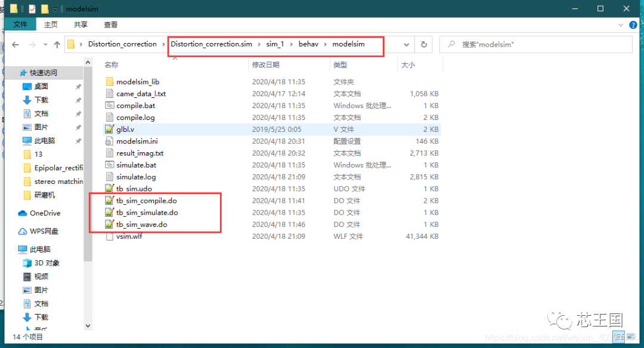Open quick access toolbar customize dropdown

pos(55,9)
